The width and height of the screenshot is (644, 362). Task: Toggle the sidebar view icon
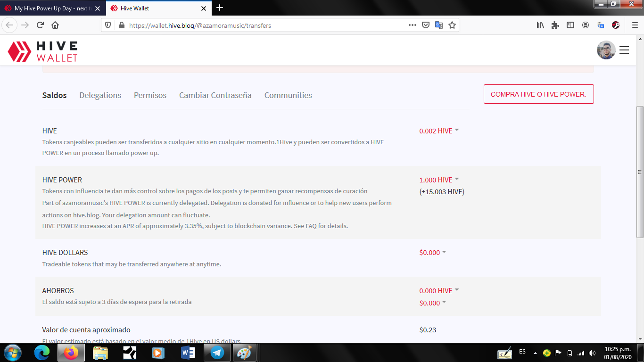(570, 25)
